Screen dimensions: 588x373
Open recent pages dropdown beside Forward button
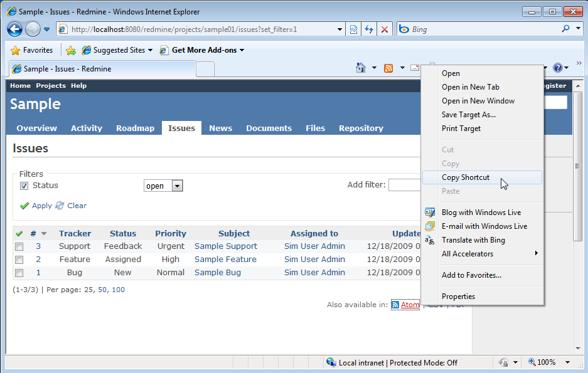47,29
